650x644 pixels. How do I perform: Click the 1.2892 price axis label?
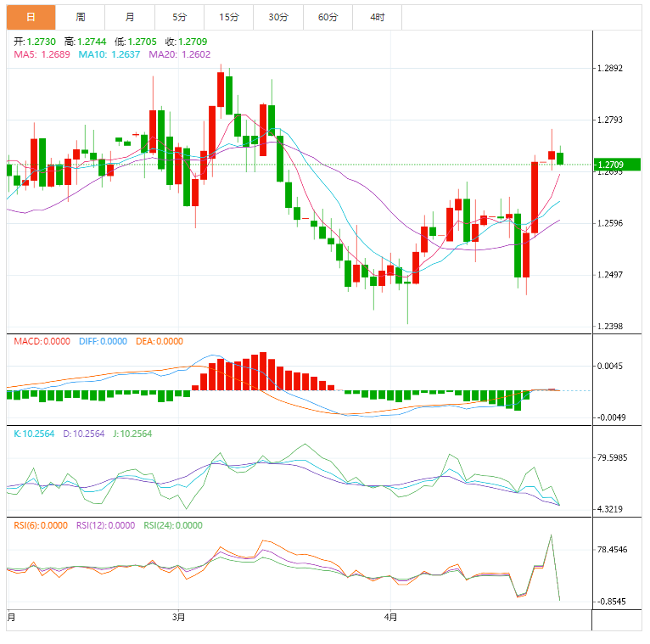pyautogui.click(x=610, y=68)
